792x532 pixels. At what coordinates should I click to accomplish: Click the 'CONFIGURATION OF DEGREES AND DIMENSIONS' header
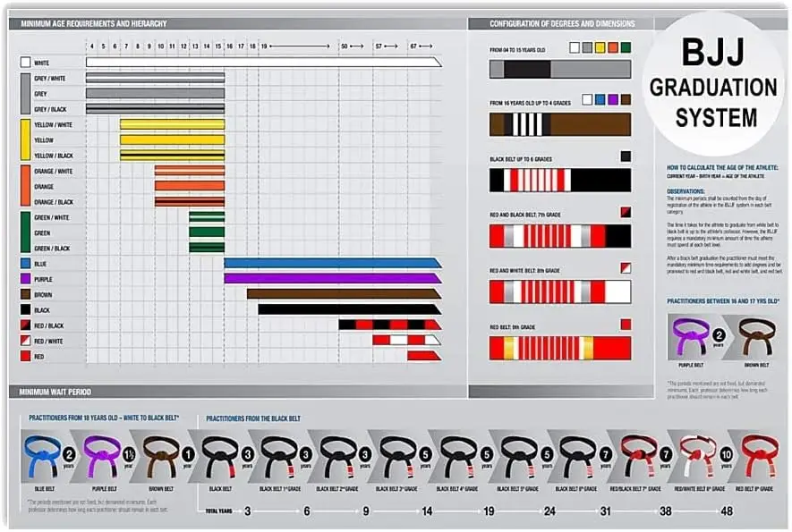[x=562, y=24]
